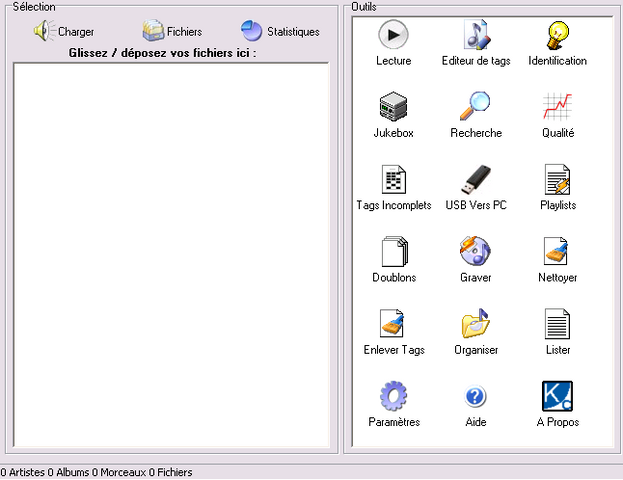This screenshot has width=623, height=480.
Task: Open the USB Vers PC tool
Action: (476, 187)
